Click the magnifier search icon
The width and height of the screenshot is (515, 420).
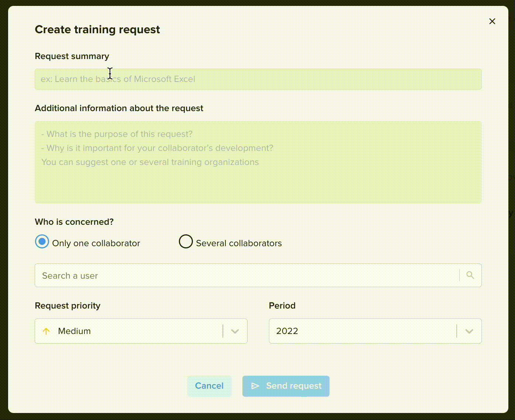click(470, 275)
